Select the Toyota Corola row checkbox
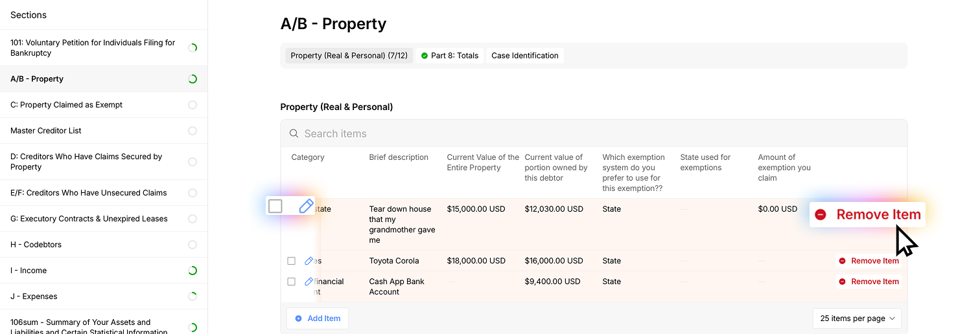The width and height of the screenshot is (980, 334). pos(292,261)
